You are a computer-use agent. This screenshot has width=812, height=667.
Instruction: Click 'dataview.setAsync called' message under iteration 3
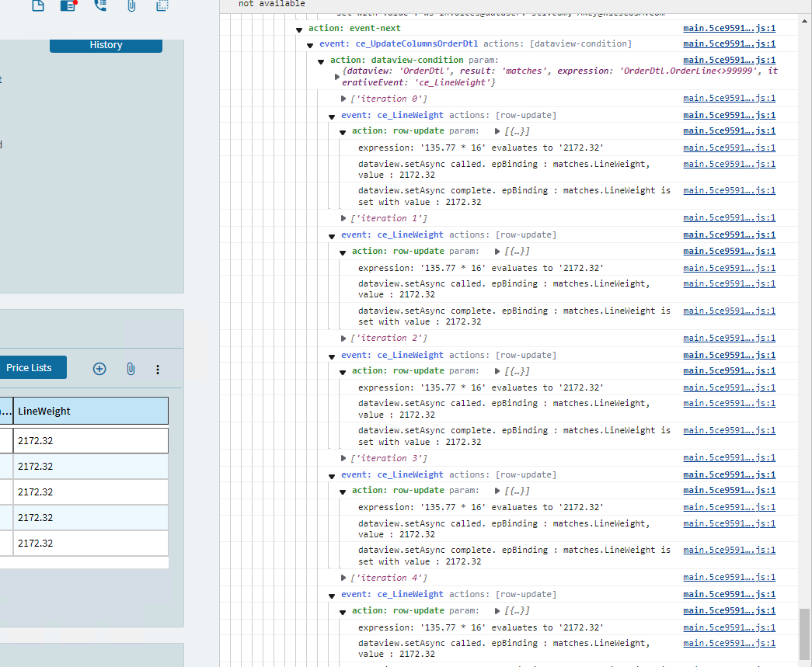point(504,529)
